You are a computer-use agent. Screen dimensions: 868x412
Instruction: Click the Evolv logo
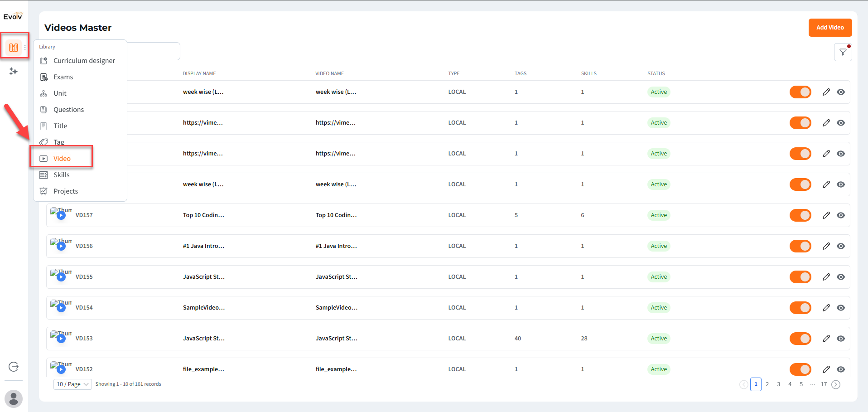tap(13, 16)
